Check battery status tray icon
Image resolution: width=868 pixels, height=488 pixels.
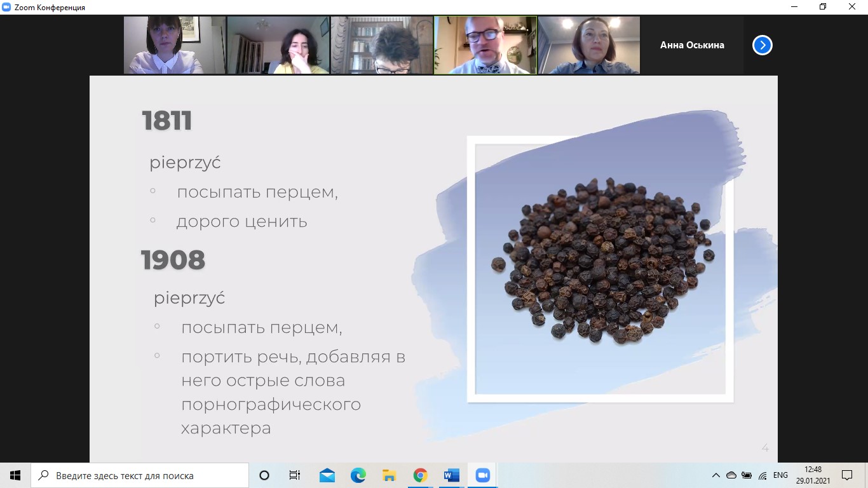coord(746,475)
